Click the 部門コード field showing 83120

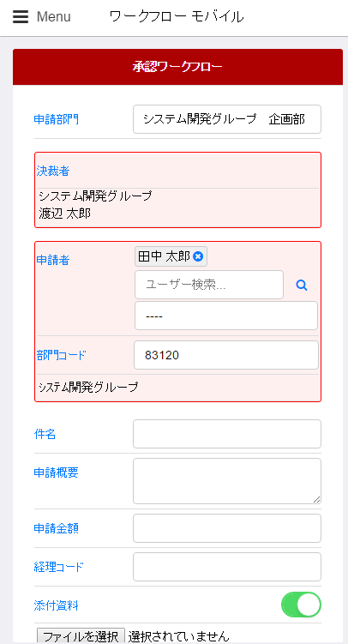click(226, 355)
